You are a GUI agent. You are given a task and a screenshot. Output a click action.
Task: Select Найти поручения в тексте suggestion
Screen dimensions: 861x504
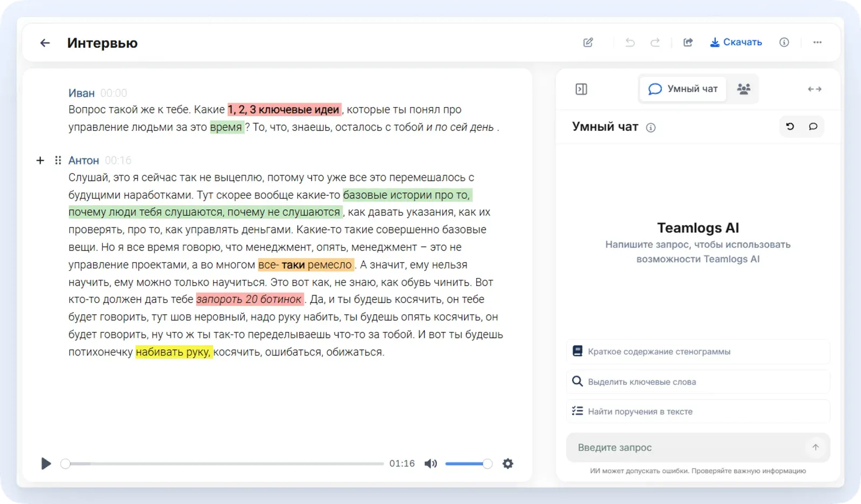click(x=698, y=411)
